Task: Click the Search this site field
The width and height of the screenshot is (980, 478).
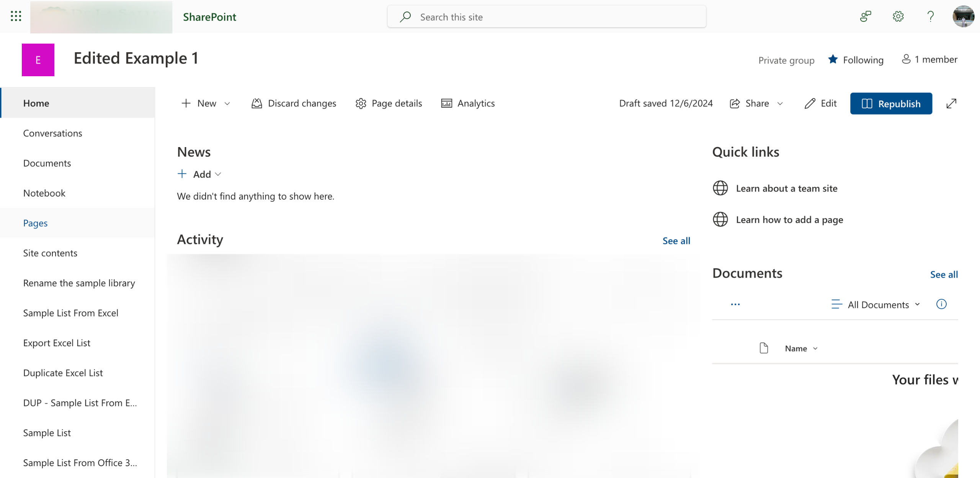Action: coord(547,17)
